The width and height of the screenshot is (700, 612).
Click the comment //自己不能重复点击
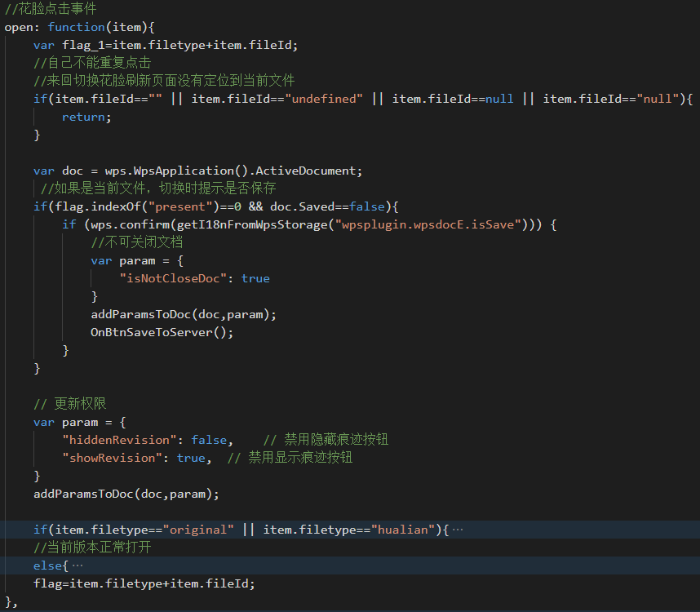pos(92,63)
